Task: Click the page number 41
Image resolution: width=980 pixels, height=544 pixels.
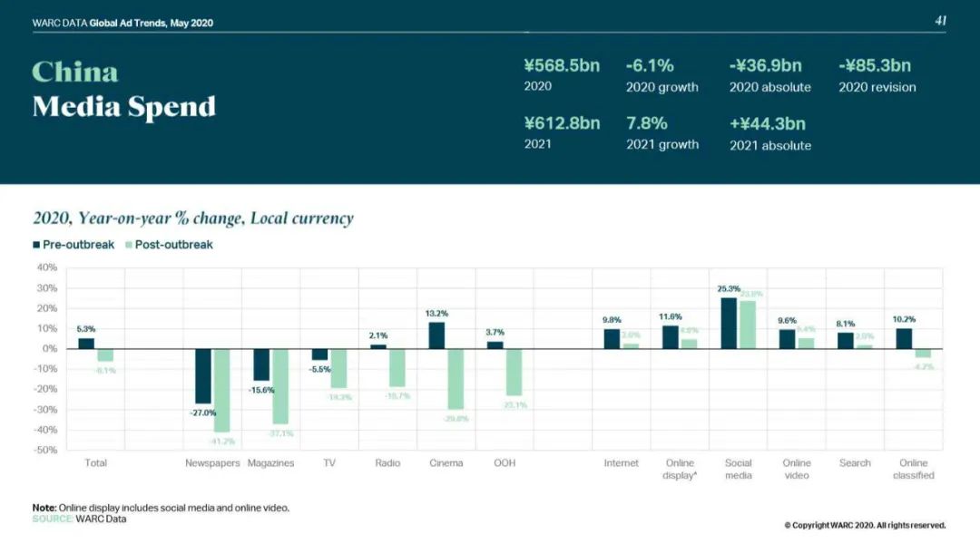Action: click(x=940, y=21)
